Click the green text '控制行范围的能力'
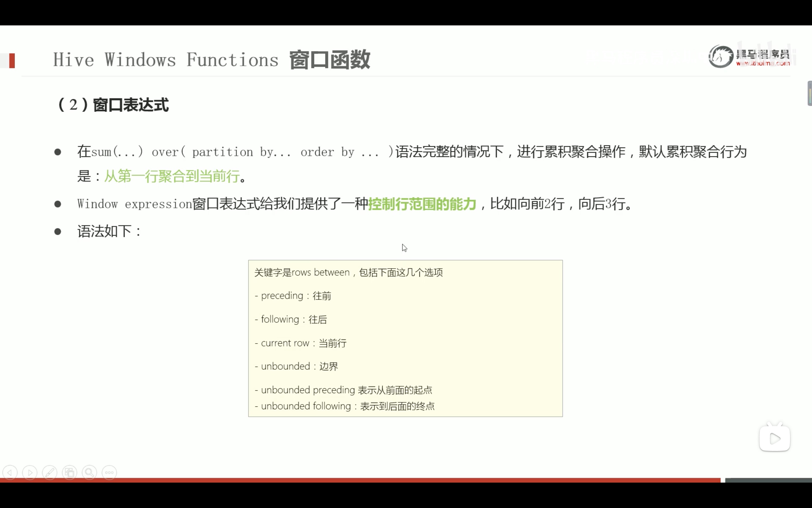The height and width of the screenshot is (508, 812). pos(422,204)
